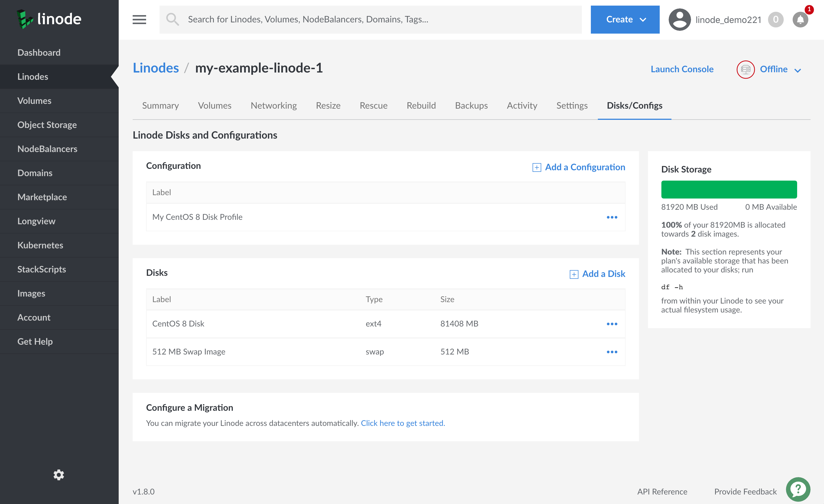The height and width of the screenshot is (504, 824).
Task: Click 'Click here to get started' migration link
Action: [403, 423]
